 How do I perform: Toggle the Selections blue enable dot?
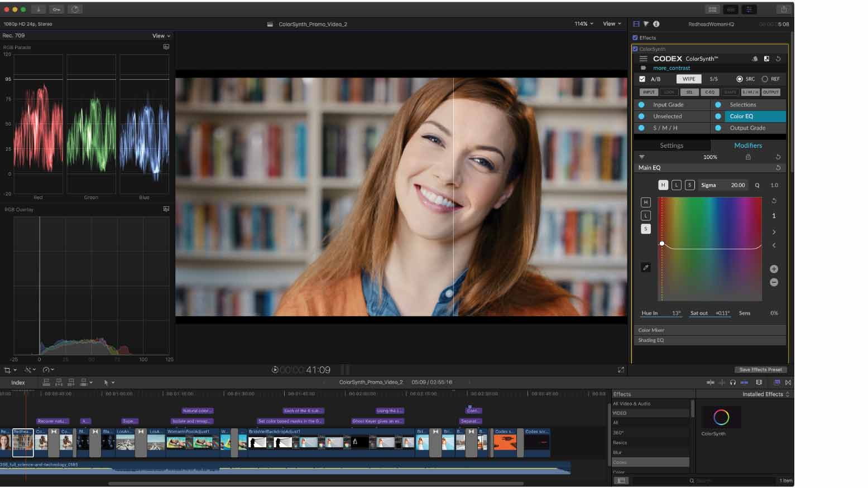(718, 105)
